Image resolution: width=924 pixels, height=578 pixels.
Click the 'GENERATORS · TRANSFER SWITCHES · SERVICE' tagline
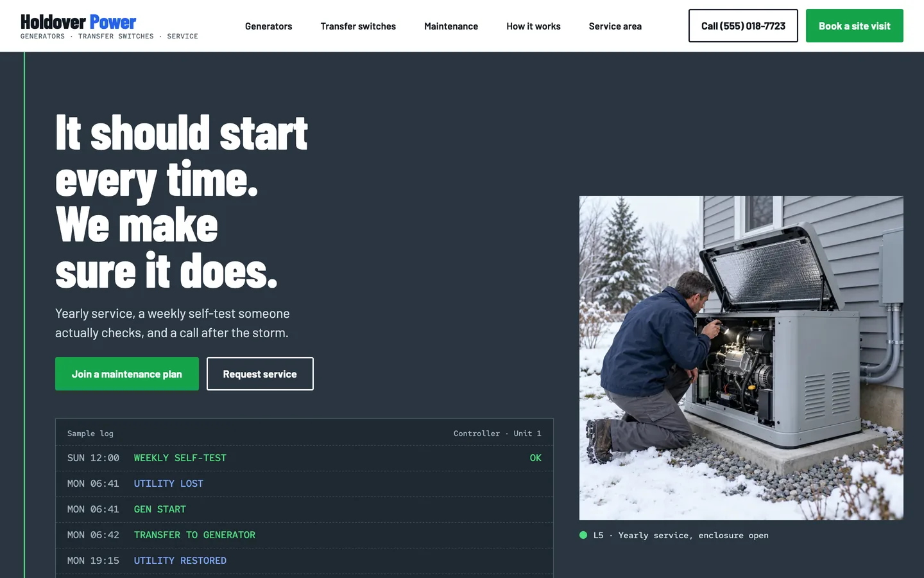tap(109, 37)
